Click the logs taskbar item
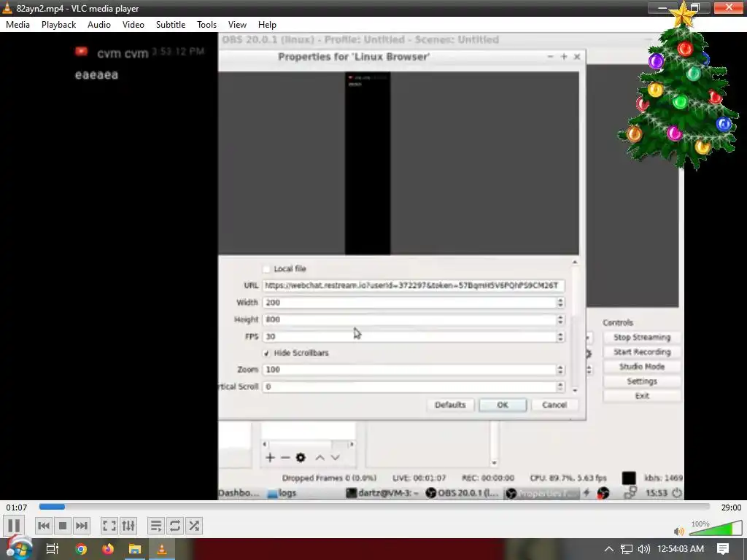The image size is (747, 560). point(282,494)
